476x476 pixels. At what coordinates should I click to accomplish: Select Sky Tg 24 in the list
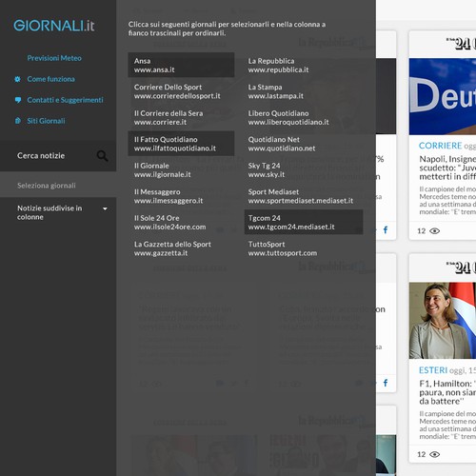pos(304,170)
